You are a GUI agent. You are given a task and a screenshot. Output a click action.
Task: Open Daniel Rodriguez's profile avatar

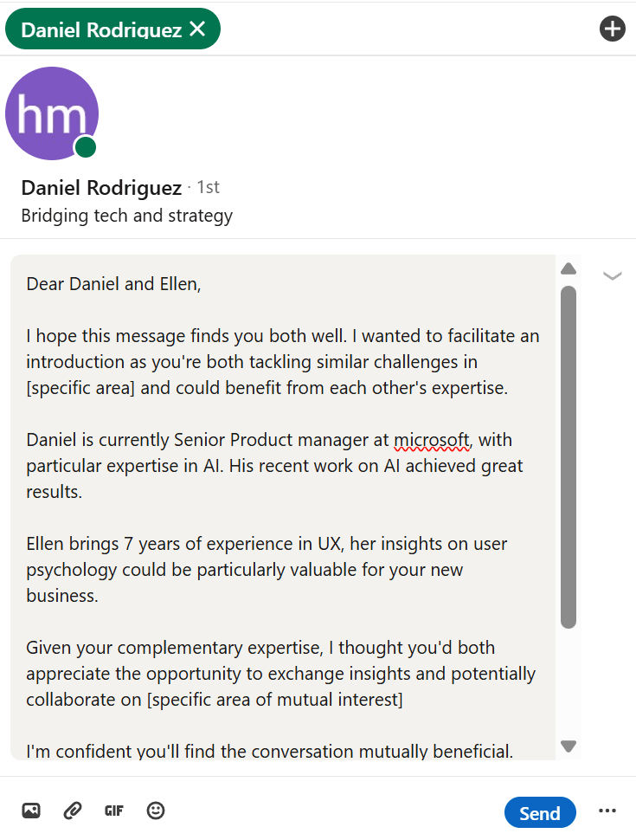coord(52,113)
